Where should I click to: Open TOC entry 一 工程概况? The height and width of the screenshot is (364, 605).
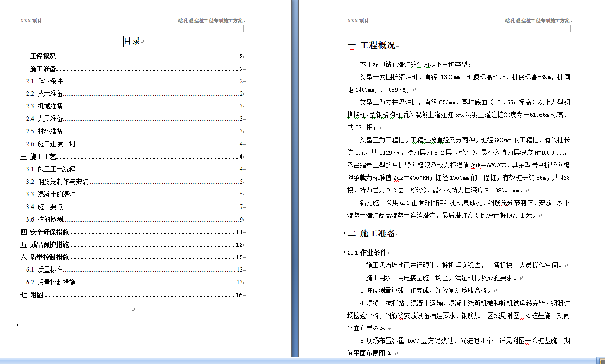(43, 57)
